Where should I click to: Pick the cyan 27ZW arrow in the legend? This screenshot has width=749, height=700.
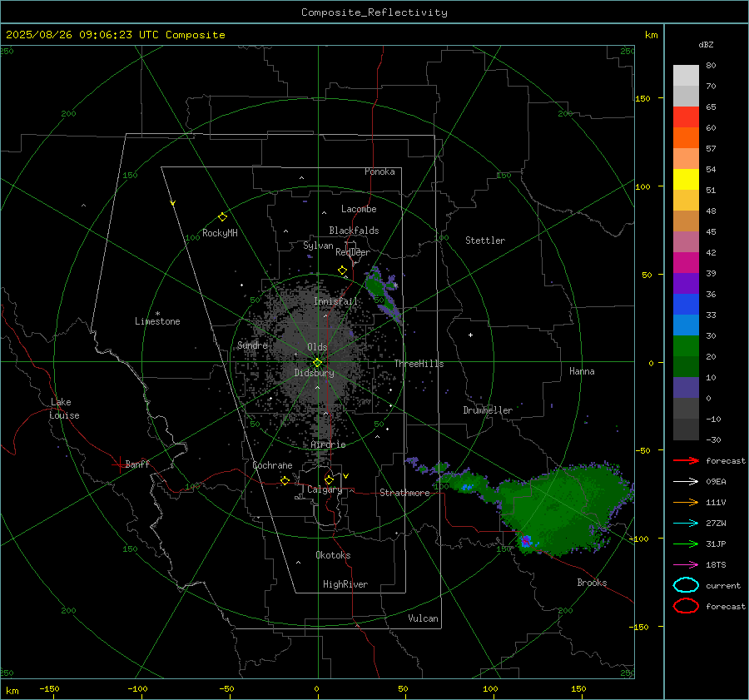pyautogui.click(x=686, y=524)
